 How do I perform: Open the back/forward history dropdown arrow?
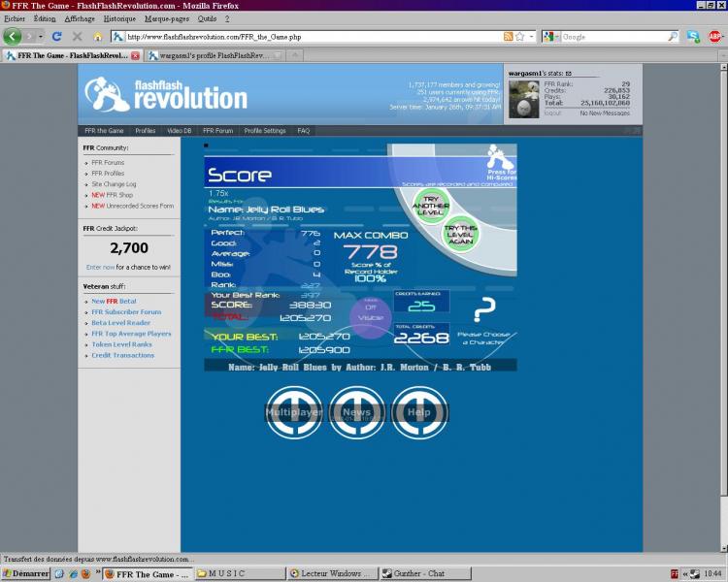pos(40,37)
